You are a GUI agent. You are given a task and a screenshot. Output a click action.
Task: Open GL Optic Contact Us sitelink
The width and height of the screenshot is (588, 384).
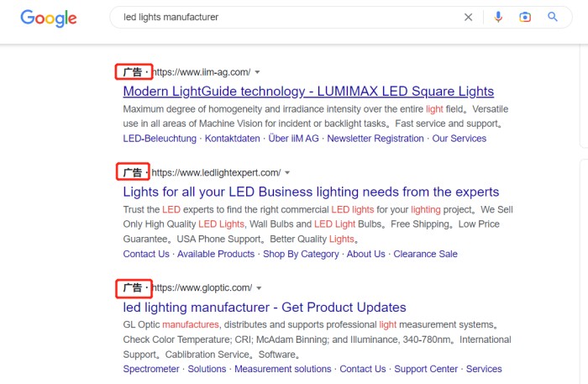click(363, 369)
